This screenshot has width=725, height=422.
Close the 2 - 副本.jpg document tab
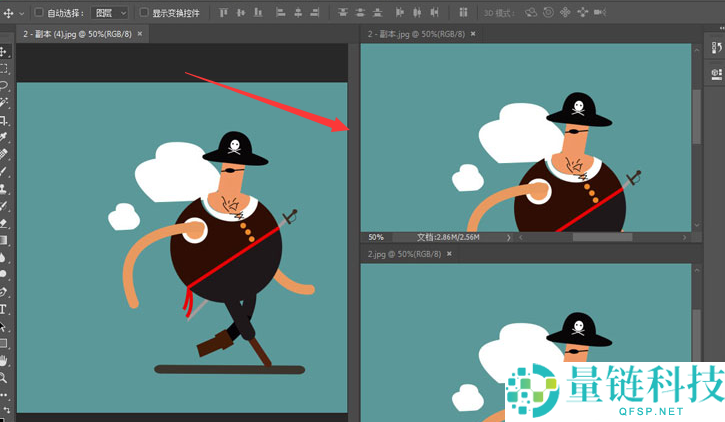click(472, 34)
